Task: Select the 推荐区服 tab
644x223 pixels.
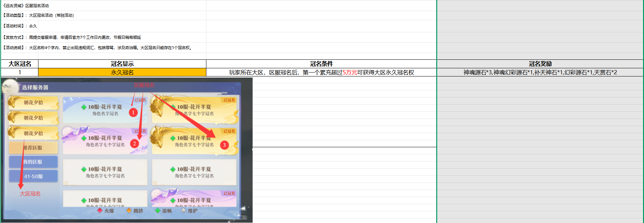Action: click(x=33, y=148)
